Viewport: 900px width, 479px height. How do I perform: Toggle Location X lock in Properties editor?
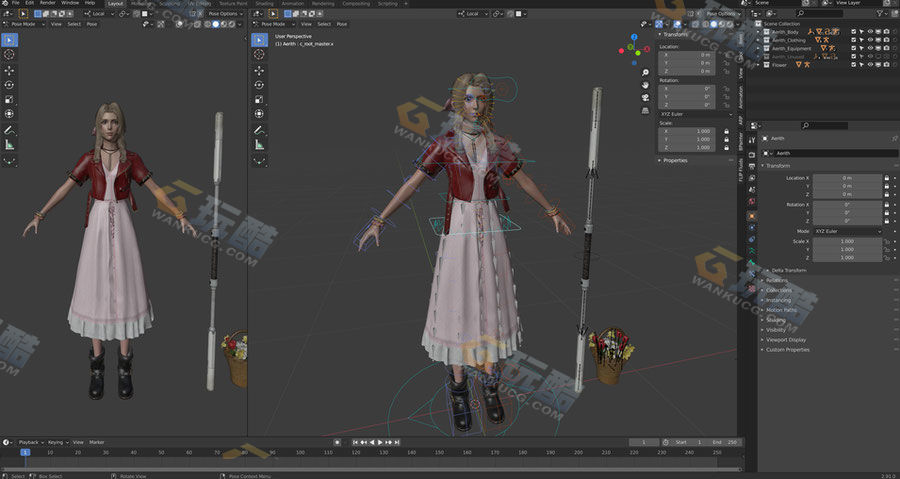point(887,178)
